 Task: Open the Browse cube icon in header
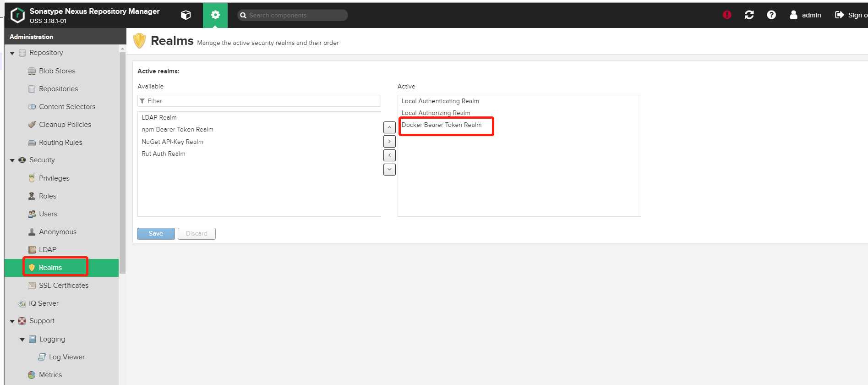(x=186, y=15)
